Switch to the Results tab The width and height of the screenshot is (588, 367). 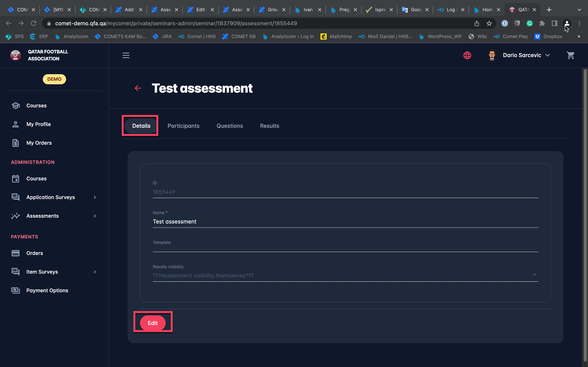pyautogui.click(x=269, y=126)
